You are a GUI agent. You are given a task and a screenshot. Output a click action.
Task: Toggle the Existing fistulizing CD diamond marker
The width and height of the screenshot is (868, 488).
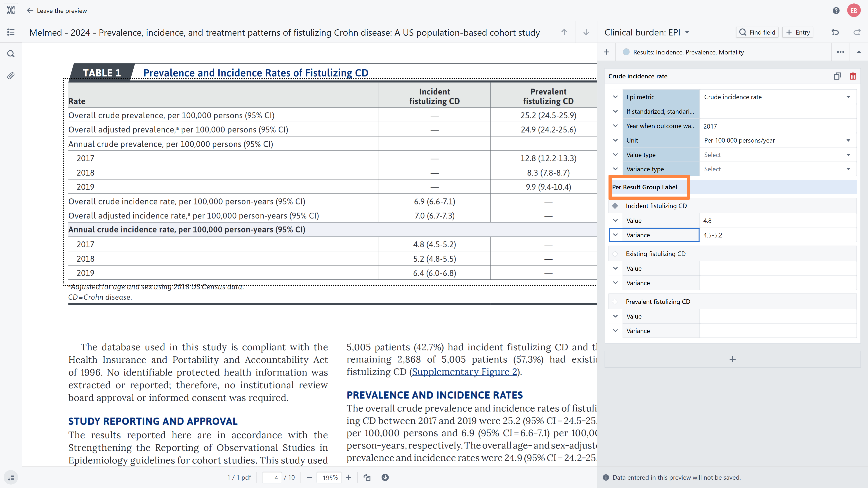click(x=615, y=253)
